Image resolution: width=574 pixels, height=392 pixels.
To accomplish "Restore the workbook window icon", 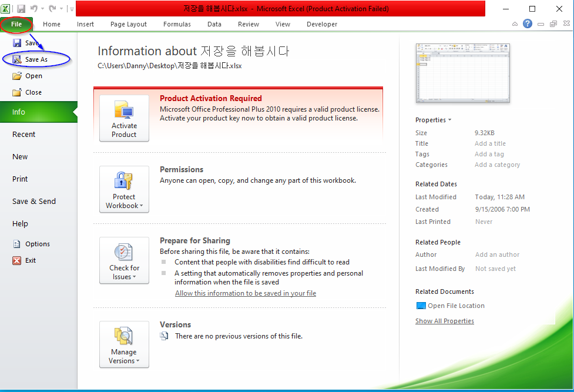I will [553, 24].
